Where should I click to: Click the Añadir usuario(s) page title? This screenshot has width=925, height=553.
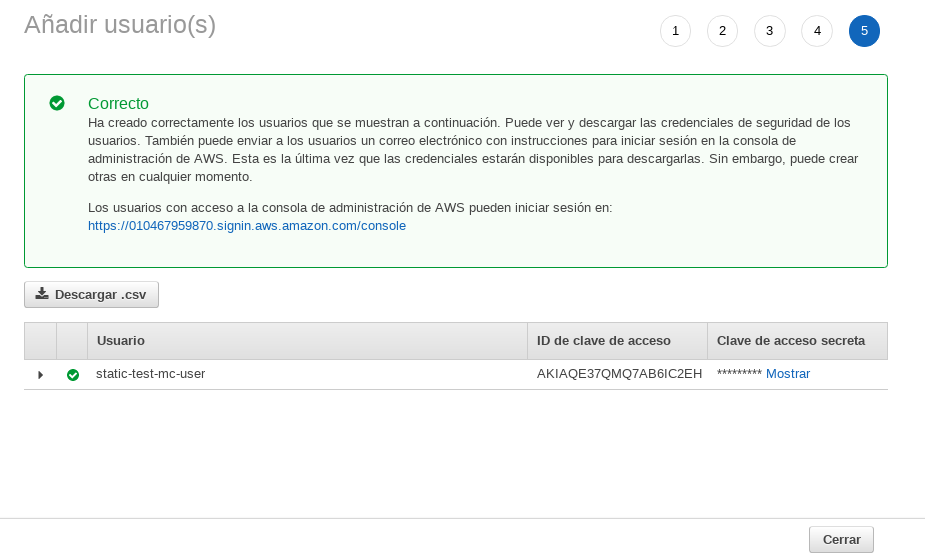pyautogui.click(x=120, y=25)
